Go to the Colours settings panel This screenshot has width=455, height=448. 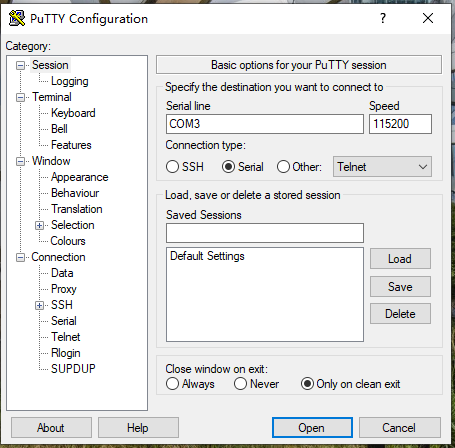click(x=68, y=241)
